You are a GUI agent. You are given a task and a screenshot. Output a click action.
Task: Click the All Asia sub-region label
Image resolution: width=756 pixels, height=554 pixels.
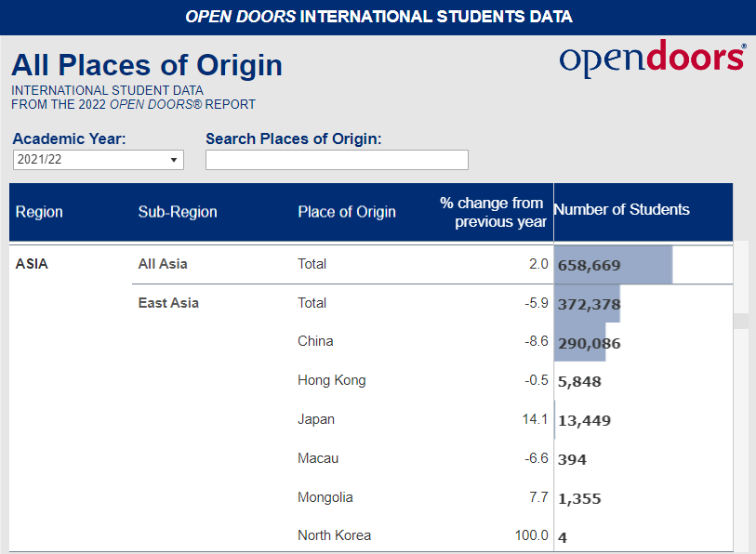point(163,264)
